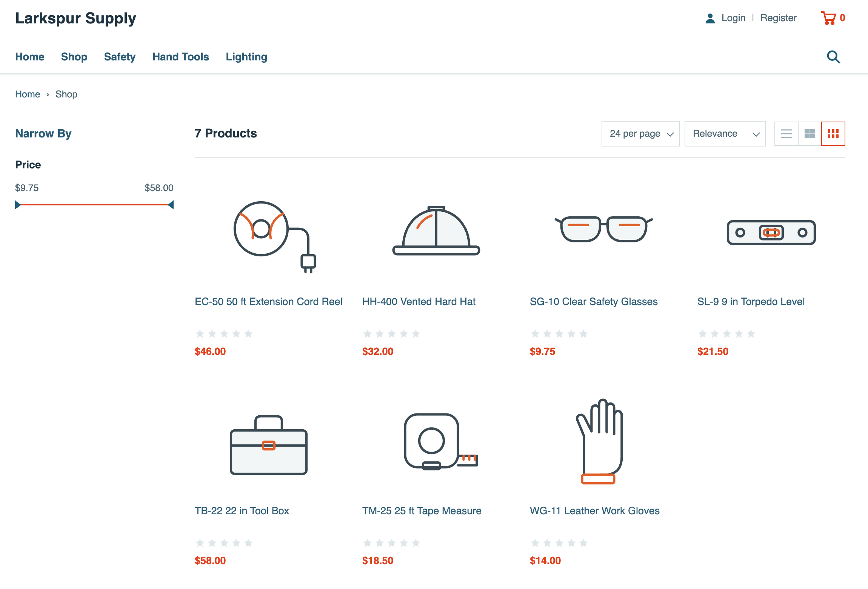Click the user account icon

[710, 18]
